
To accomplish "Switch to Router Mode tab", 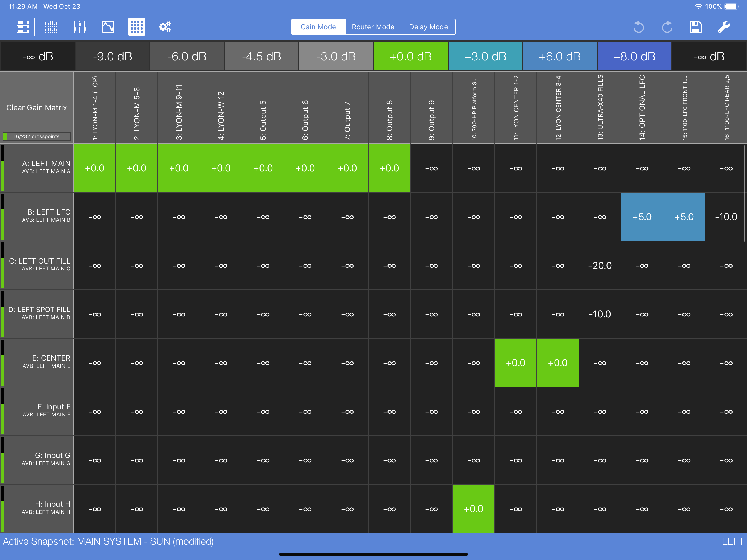I will pyautogui.click(x=373, y=27).
